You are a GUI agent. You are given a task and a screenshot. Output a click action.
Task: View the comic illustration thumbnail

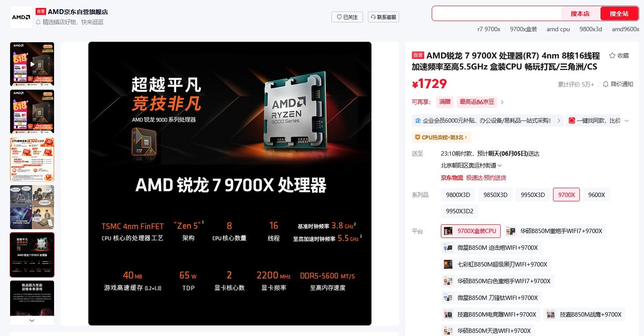click(x=32, y=207)
